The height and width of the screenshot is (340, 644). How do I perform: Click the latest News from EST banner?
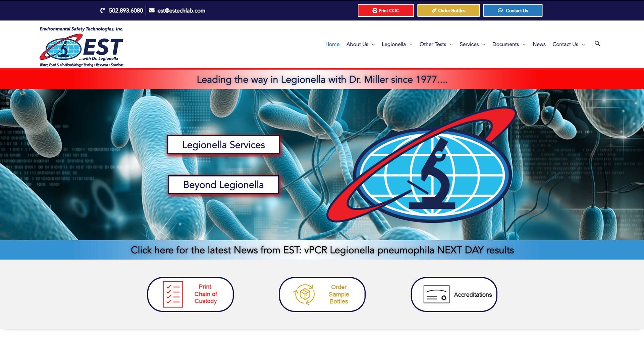click(322, 250)
